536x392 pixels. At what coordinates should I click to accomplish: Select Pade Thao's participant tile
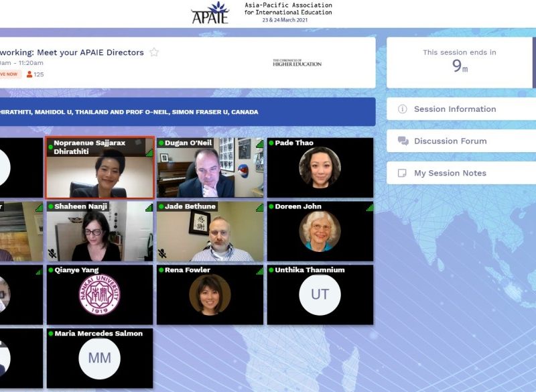click(x=320, y=168)
